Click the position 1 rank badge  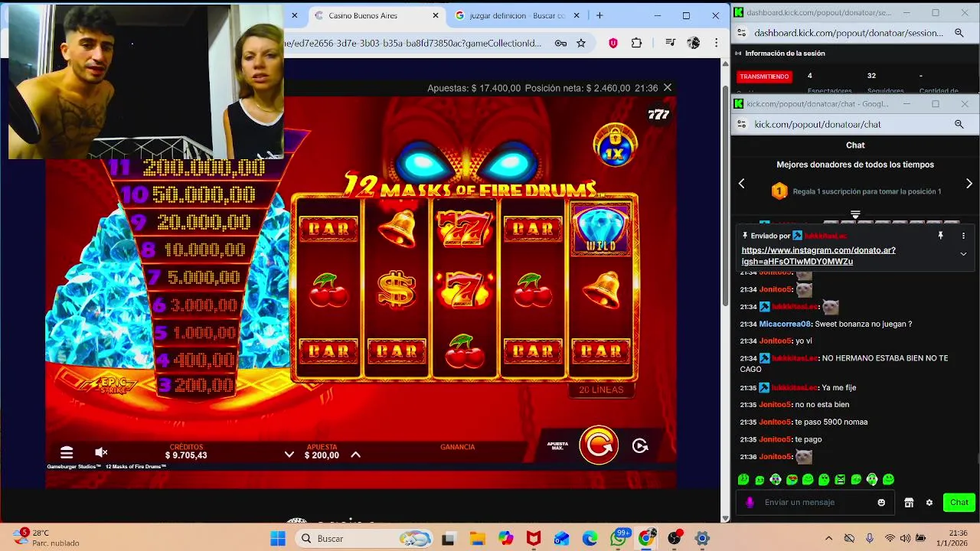(x=779, y=191)
